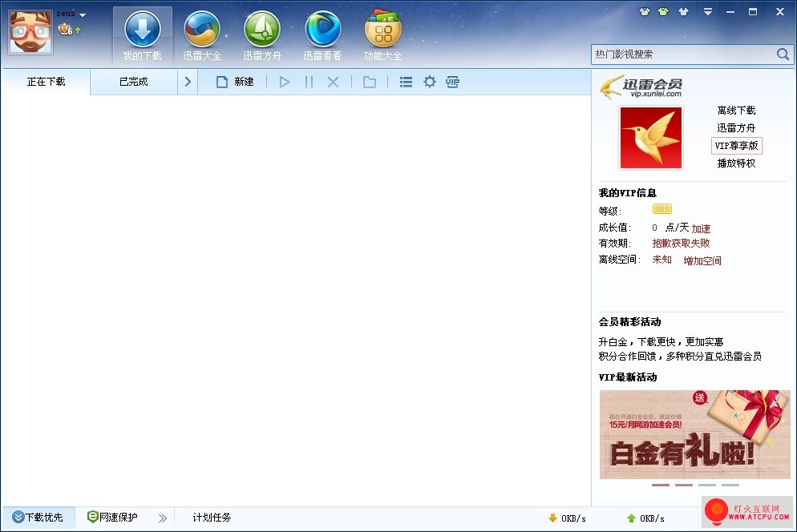Viewport: 797px width, 532px height.
Task: Click the user avatar picture
Action: (x=30, y=31)
